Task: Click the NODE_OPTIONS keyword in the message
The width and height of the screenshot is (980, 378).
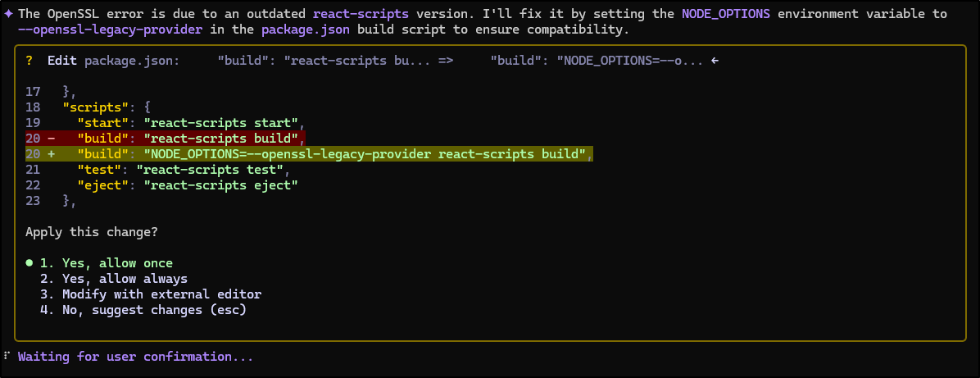Action: pos(726,14)
